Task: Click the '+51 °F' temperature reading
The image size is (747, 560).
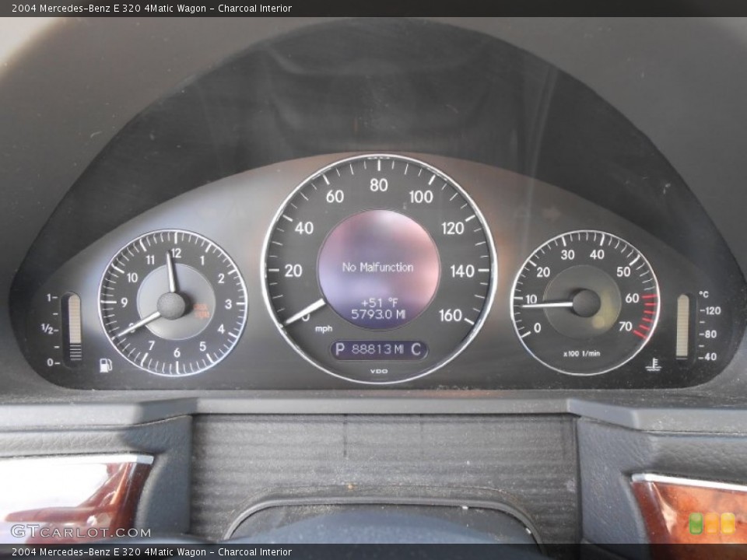Action: (379, 303)
